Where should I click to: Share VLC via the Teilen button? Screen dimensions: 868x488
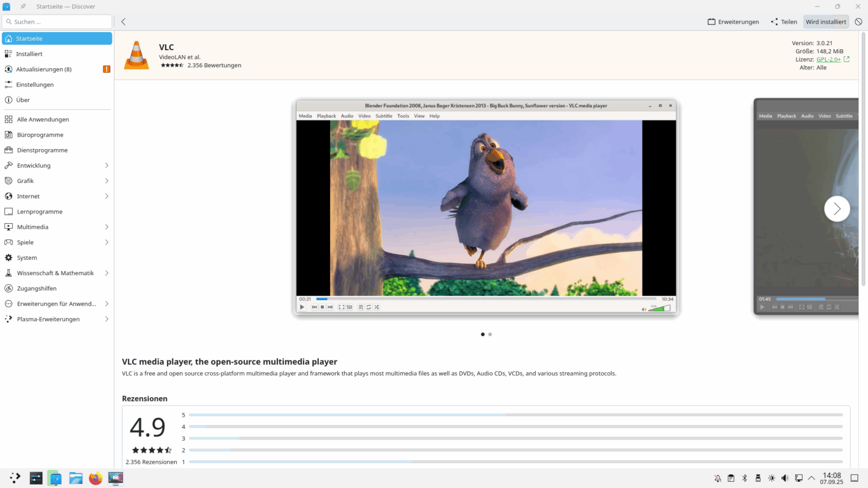pyautogui.click(x=784, y=21)
